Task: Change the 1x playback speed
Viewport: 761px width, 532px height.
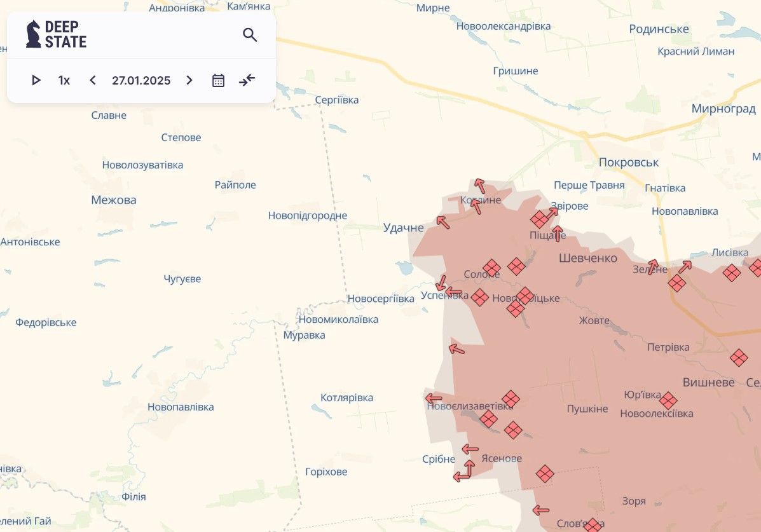Action: 64,80
